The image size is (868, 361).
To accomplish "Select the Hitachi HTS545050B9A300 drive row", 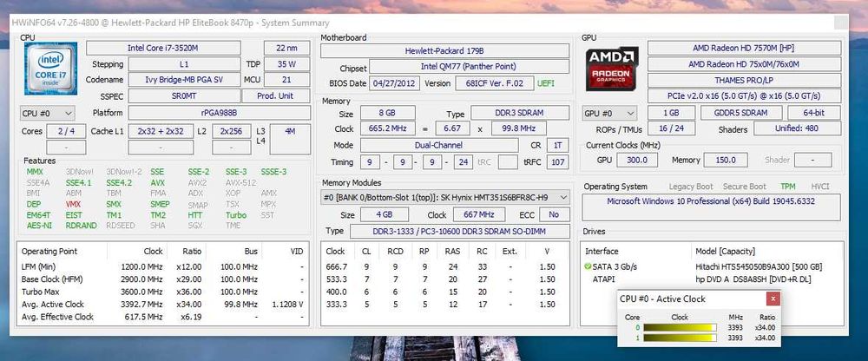I will 712,267.
